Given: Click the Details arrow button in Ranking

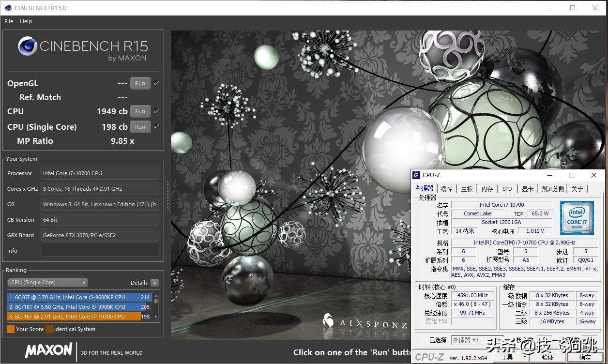Looking at the screenshot, I should 154,283.
